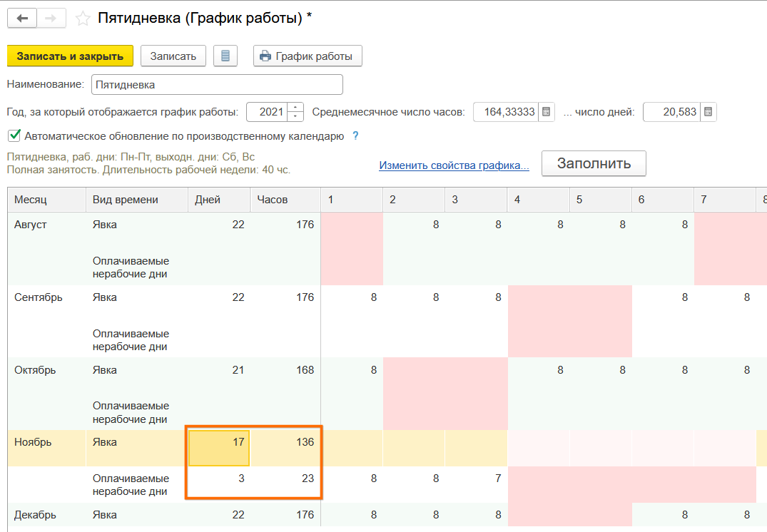This screenshot has height=532, width=767.
Task: Click the forward navigation arrow
Action: point(51,19)
